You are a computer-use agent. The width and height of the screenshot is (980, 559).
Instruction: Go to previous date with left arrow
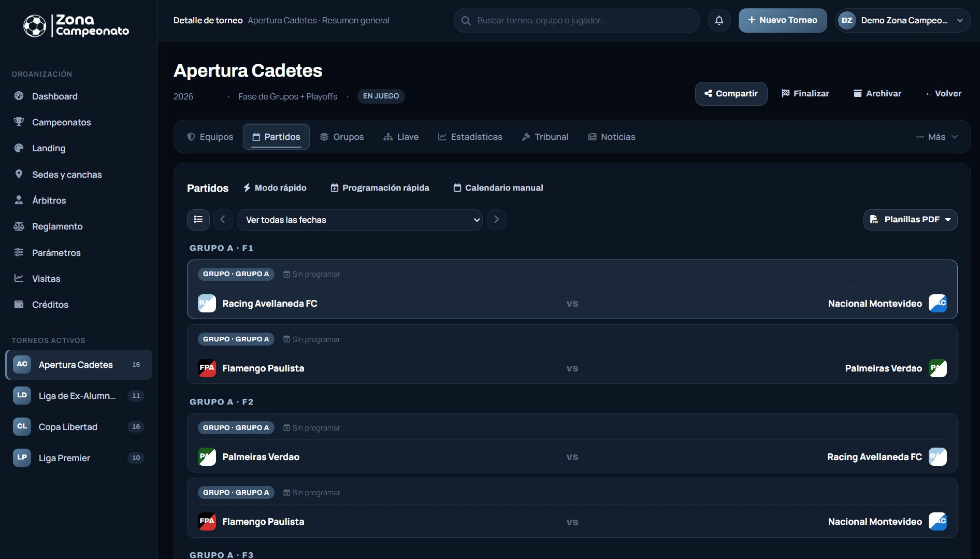pyautogui.click(x=223, y=220)
